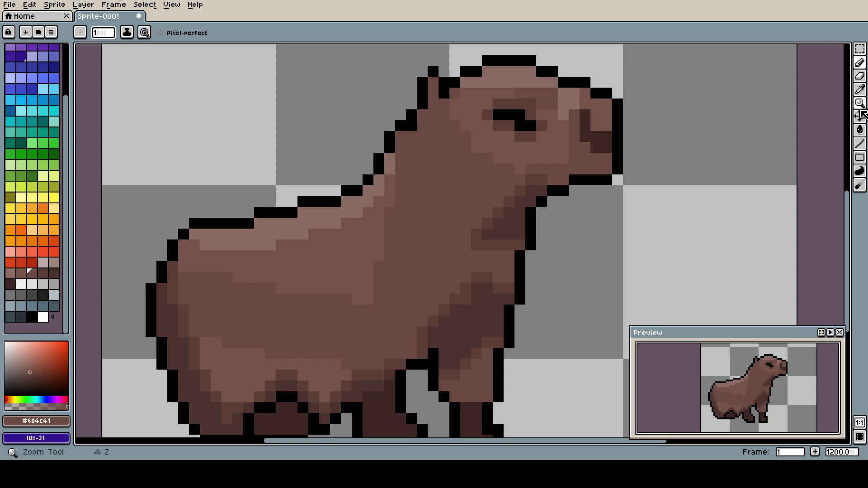Image resolution: width=868 pixels, height=488 pixels.
Task: Click the Zoom Tool status bar label
Action: click(43, 451)
